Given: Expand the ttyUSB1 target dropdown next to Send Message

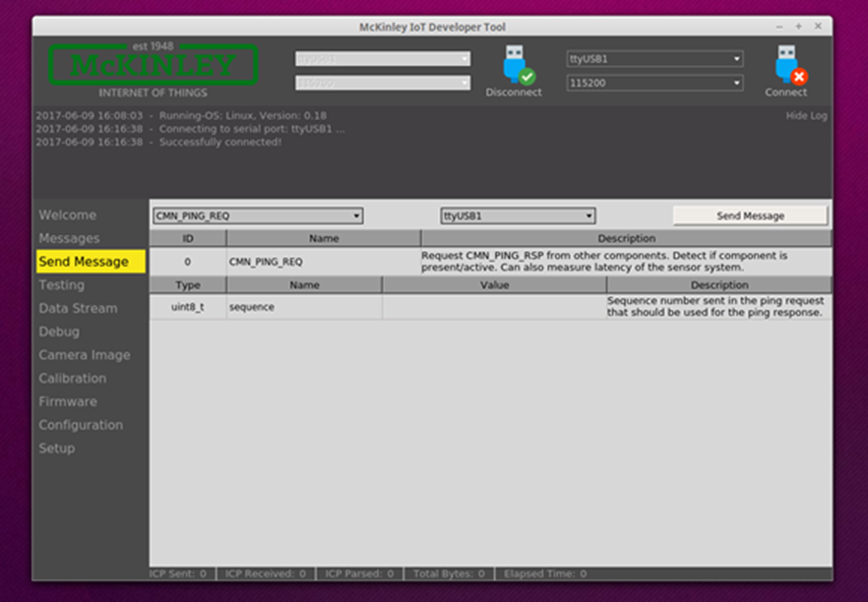Looking at the screenshot, I should coord(518,215).
